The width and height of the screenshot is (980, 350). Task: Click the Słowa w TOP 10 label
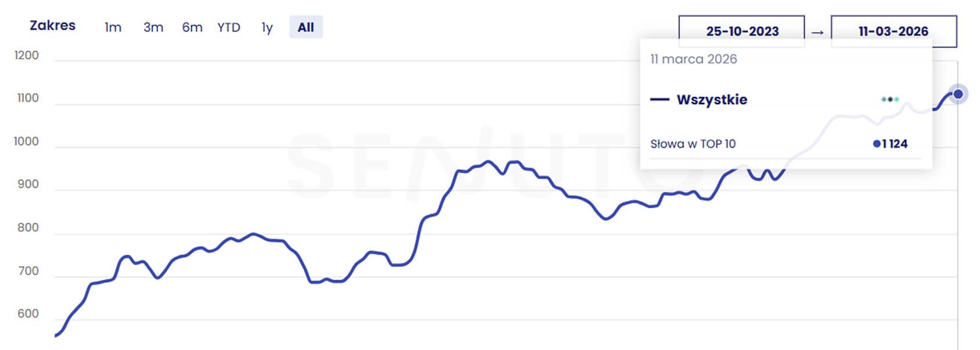coord(693,144)
